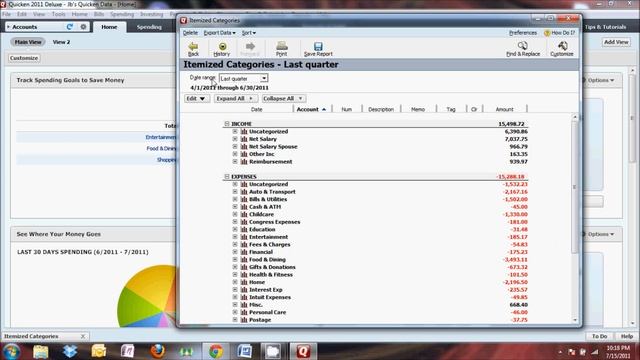
Task: Click the Date column header
Action: tap(257, 109)
